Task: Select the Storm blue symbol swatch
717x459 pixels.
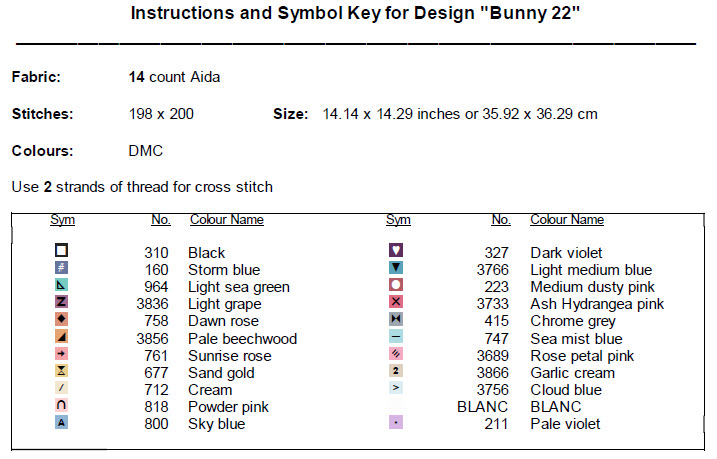Action: (x=62, y=268)
